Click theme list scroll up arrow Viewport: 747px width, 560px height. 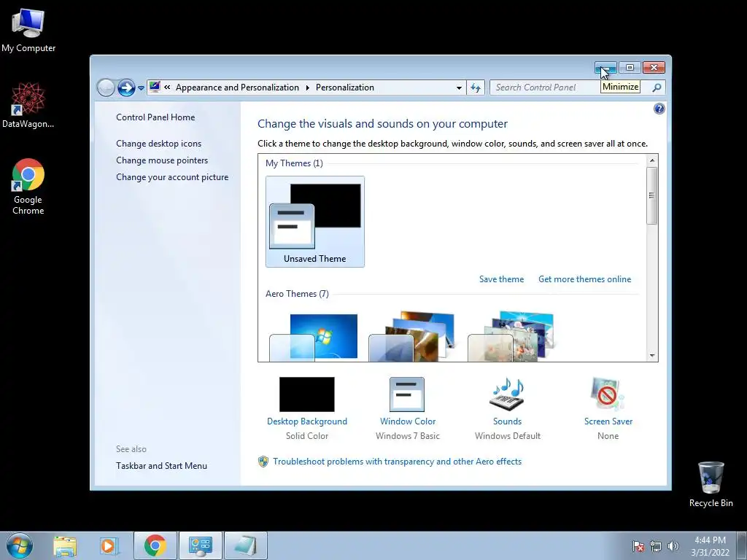click(651, 160)
